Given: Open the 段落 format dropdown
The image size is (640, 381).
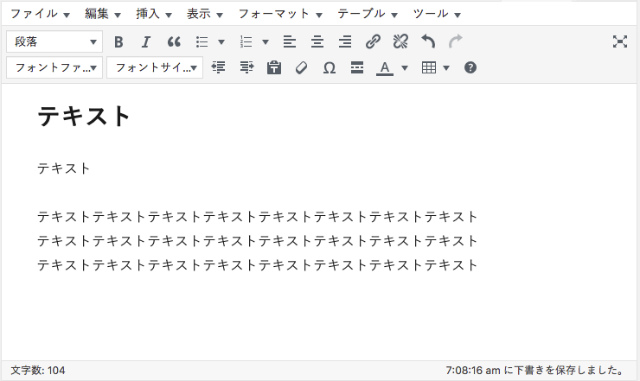Looking at the screenshot, I should (x=54, y=42).
